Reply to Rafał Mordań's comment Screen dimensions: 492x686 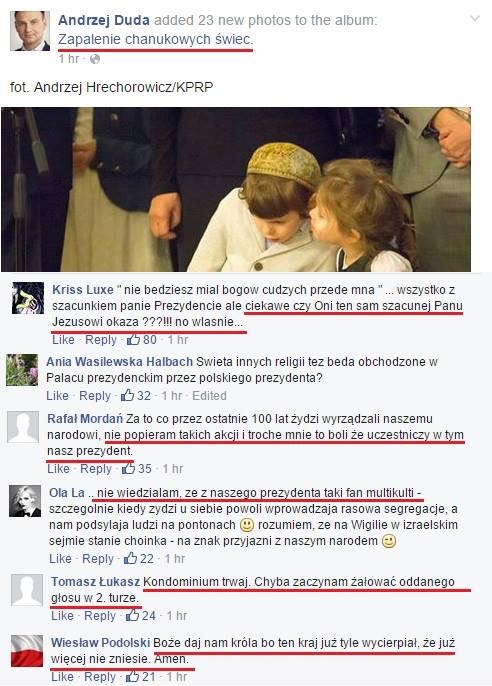click(x=96, y=469)
